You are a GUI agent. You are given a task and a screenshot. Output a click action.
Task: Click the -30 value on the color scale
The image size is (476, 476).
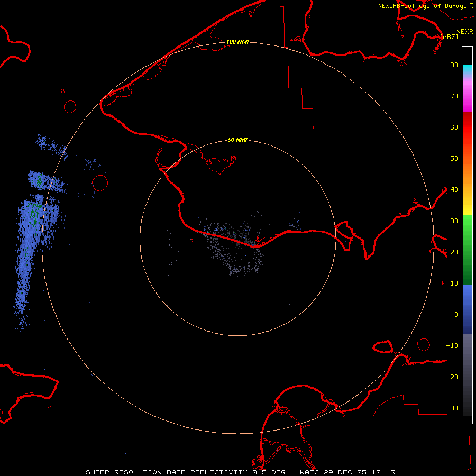452,408
